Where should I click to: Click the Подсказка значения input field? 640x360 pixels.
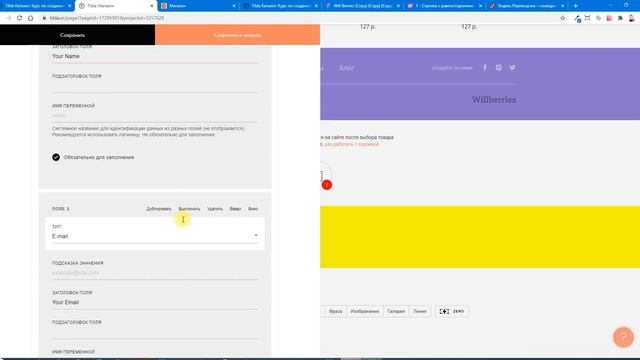click(155, 273)
